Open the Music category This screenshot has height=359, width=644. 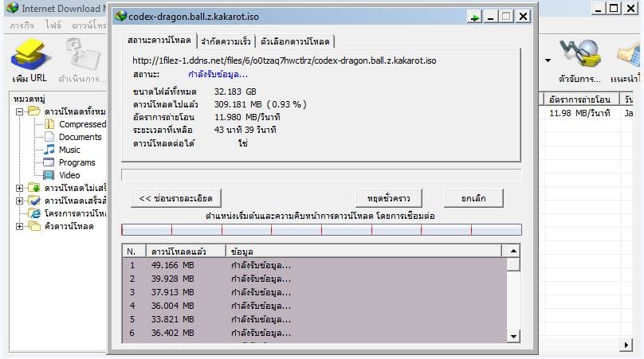69,150
